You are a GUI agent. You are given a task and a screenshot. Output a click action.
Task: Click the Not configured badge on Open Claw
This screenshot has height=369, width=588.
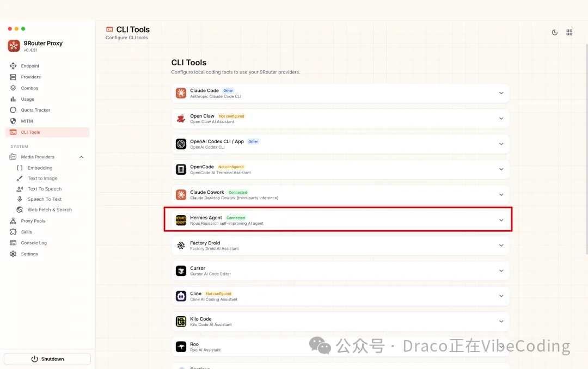[x=231, y=116]
